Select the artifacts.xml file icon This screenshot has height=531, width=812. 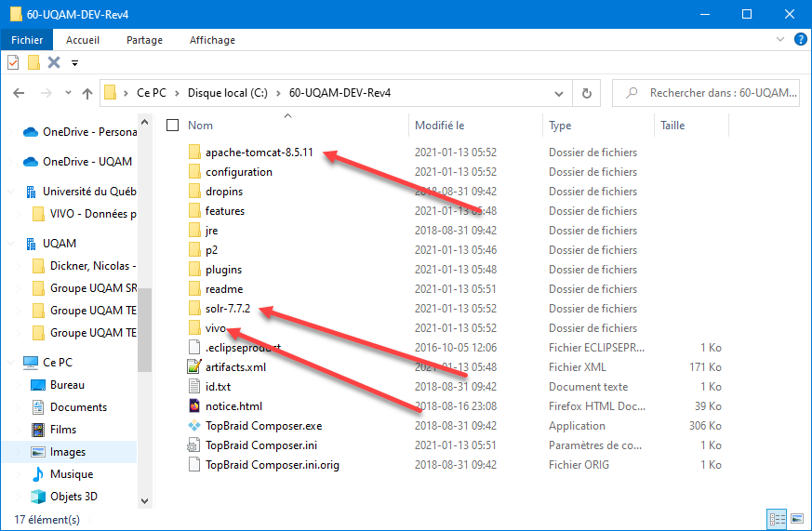194,367
